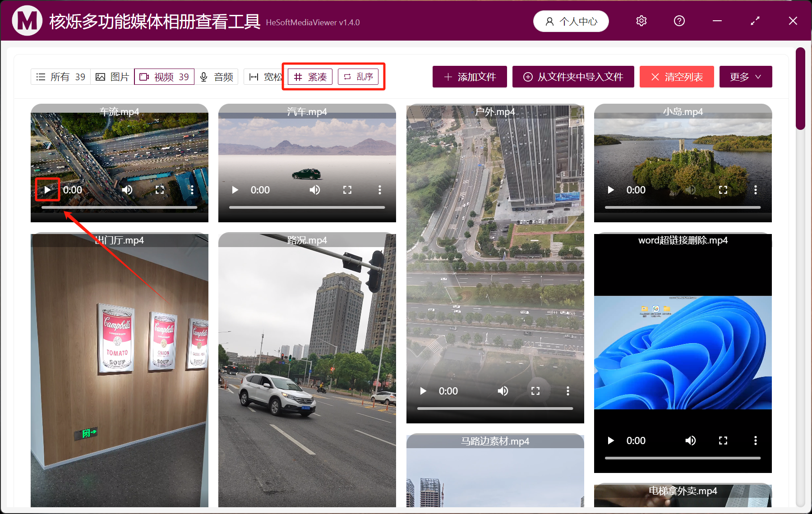Select the 视频 39 filter
812x514 pixels.
click(x=164, y=77)
